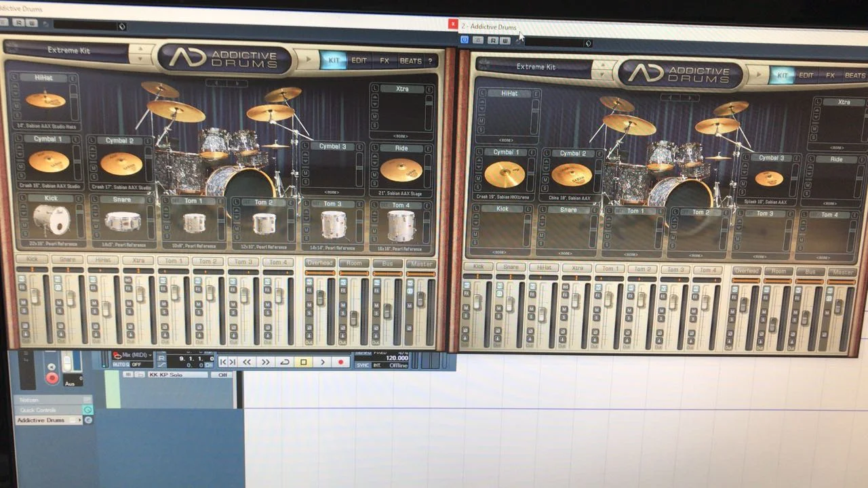Click the play preview arrow in left window header
The image size is (868, 488).
point(309,60)
